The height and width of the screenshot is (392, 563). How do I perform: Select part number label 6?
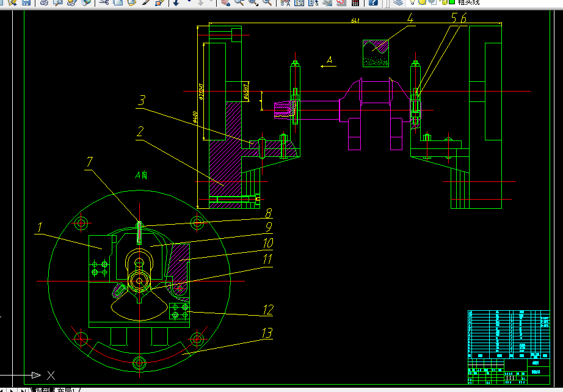point(463,18)
